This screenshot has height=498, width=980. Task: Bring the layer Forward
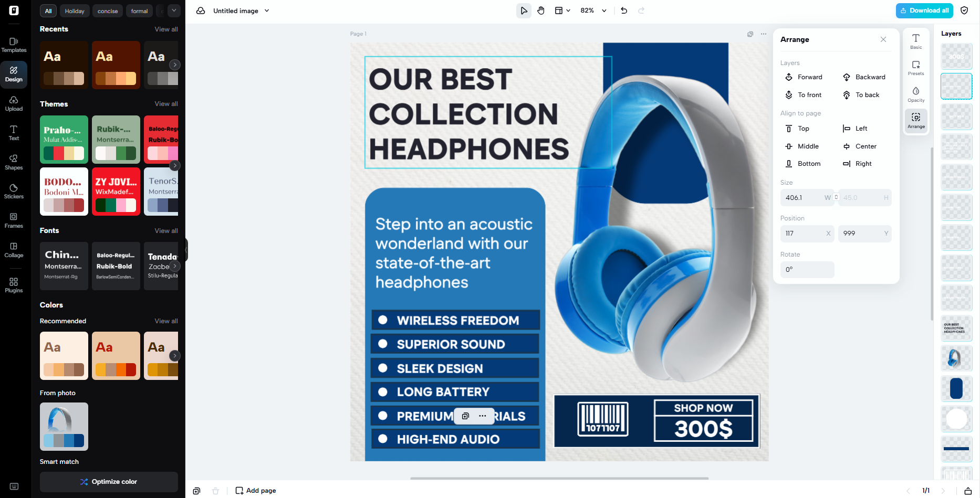(x=804, y=77)
